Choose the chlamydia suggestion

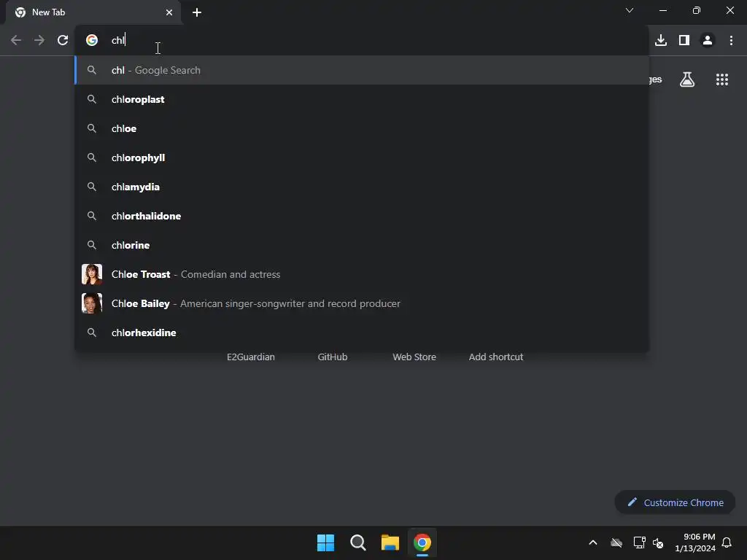(x=362, y=187)
